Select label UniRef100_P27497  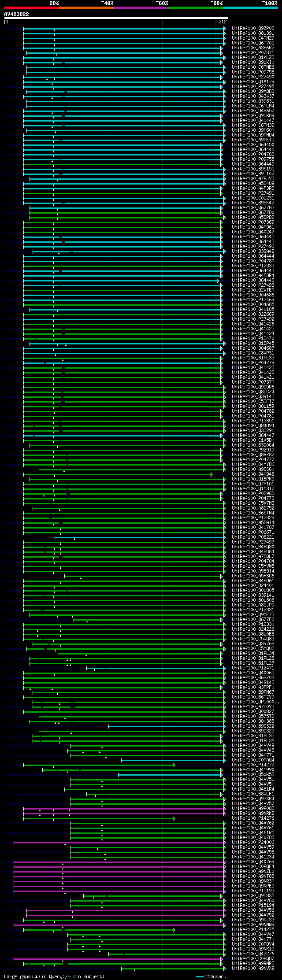click(x=253, y=542)
